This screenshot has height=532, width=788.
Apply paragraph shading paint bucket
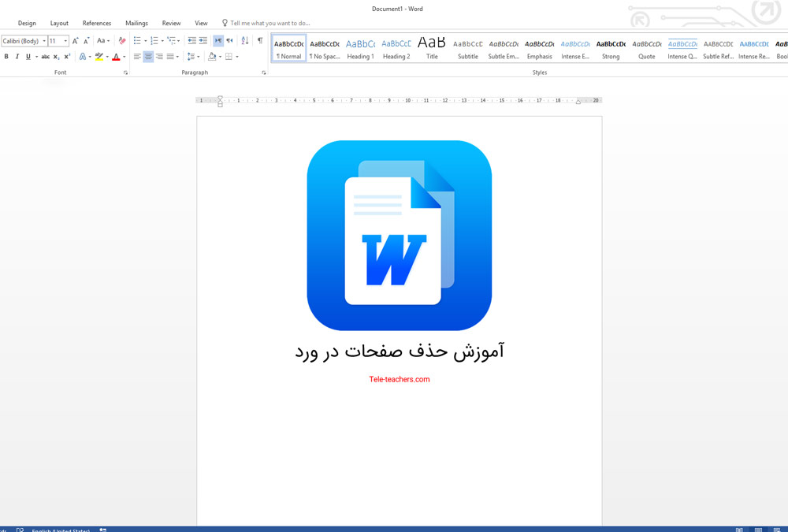coord(212,57)
